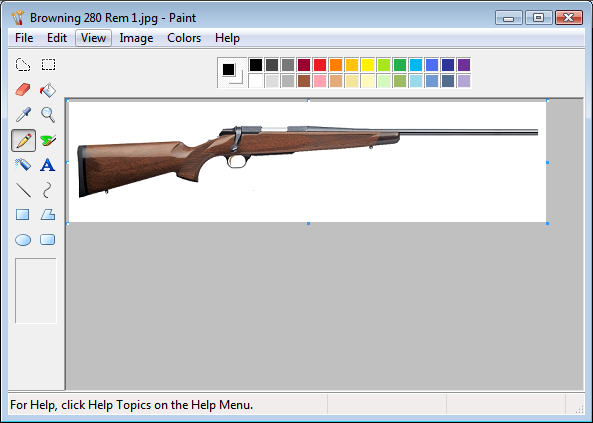The width and height of the screenshot is (593, 423).
Task: Select the bright red swatch
Action: [x=320, y=65]
